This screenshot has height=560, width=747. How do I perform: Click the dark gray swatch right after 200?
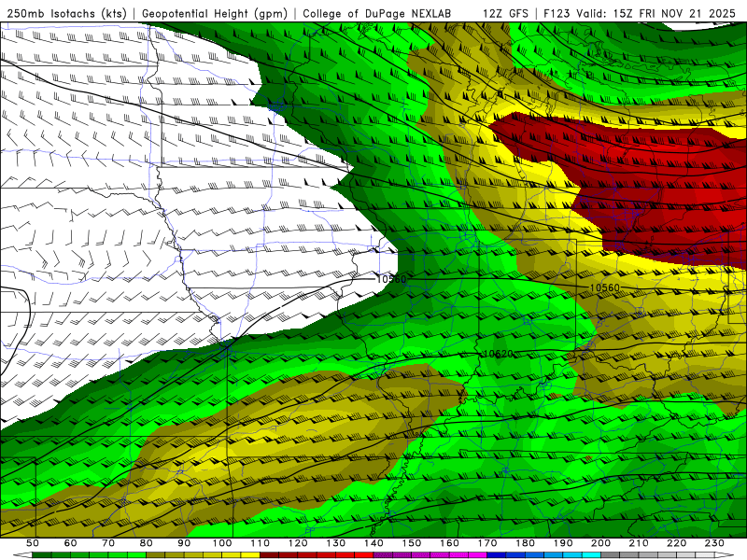click(x=611, y=555)
